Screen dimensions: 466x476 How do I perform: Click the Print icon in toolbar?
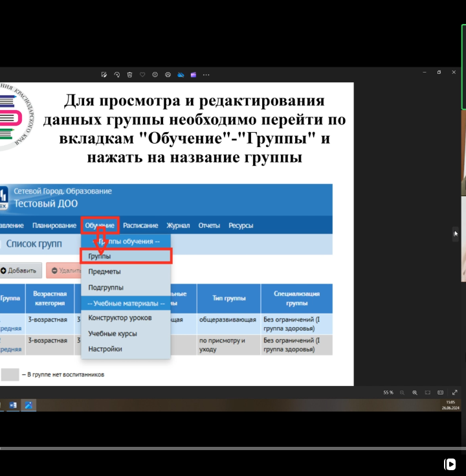click(x=168, y=74)
